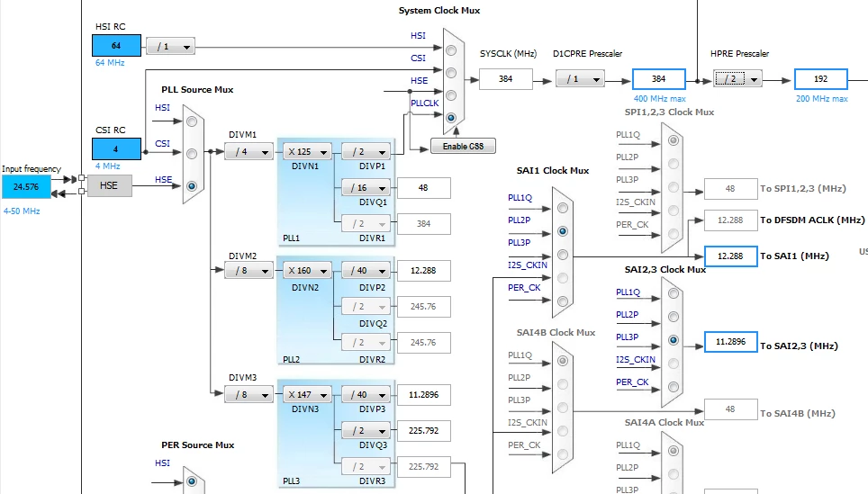Select HSI in System Clock Mux
This screenshot has height=494, width=868.
tap(451, 50)
